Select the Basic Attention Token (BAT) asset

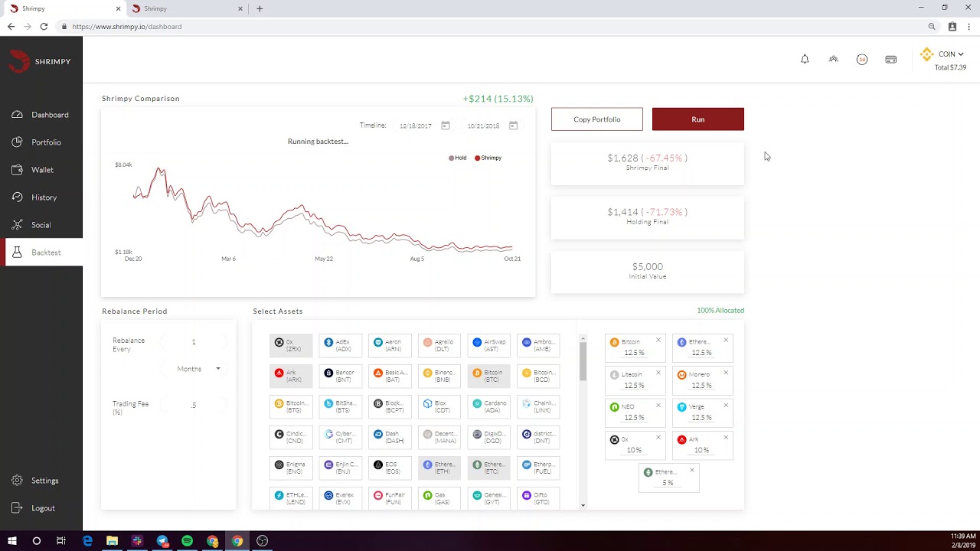click(390, 376)
